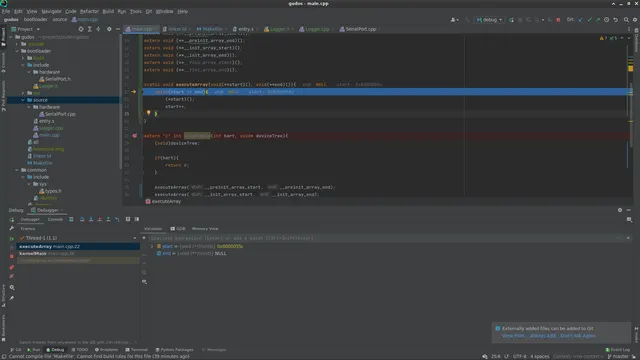Open Terminal tool window at bottom
Image resolution: width=640 pixels, height=360 pixels.
point(136,350)
